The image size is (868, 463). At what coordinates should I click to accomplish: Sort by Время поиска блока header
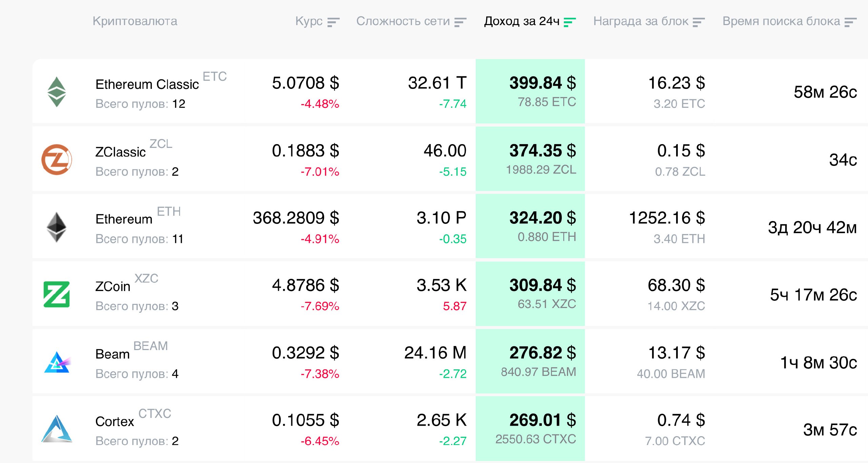(x=781, y=21)
